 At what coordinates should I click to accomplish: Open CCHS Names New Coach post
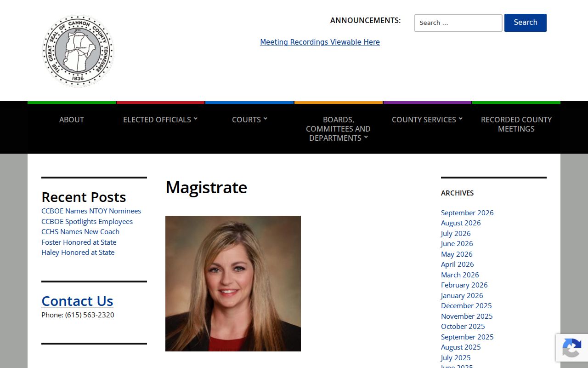pos(80,232)
